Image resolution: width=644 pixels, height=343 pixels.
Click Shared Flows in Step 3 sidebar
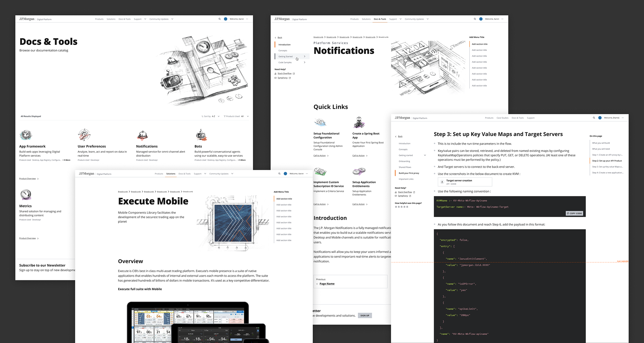click(405, 167)
